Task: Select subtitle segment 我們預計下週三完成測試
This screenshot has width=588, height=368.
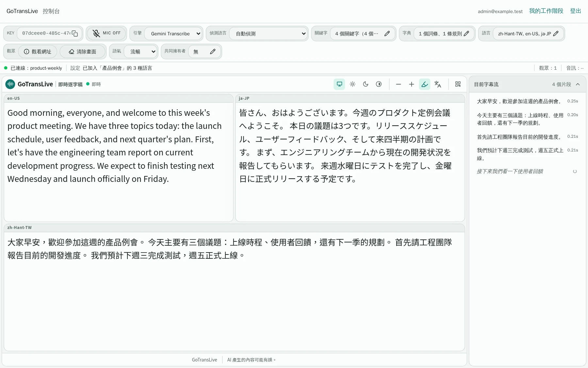Action: pyautogui.click(x=527, y=154)
